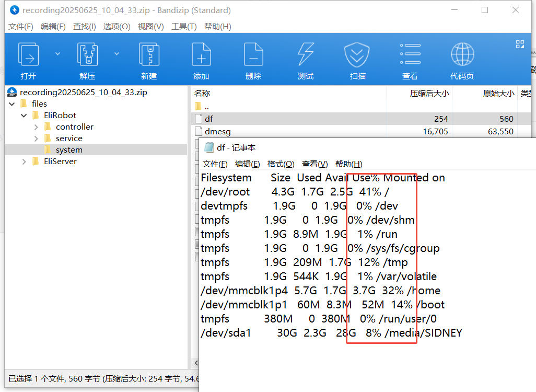Expand the controller folder in tree
Screen dimensions: 536x392
pyautogui.click(x=36, y=127)
